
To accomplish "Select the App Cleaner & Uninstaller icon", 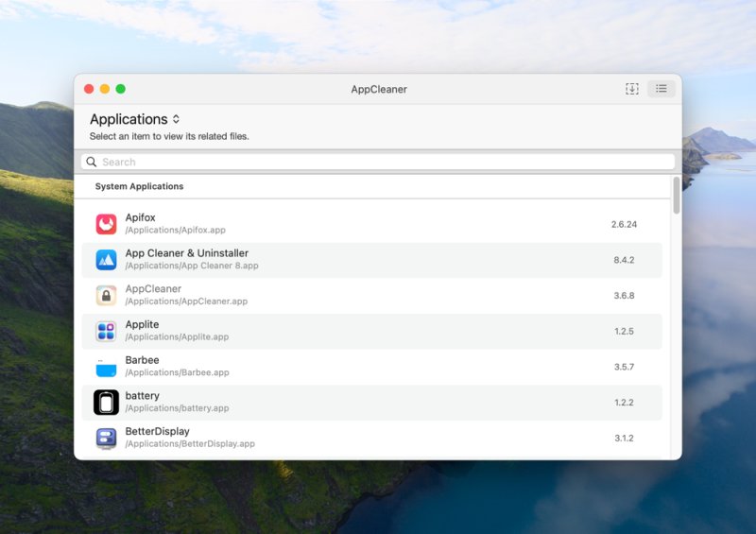I will 106,260.
